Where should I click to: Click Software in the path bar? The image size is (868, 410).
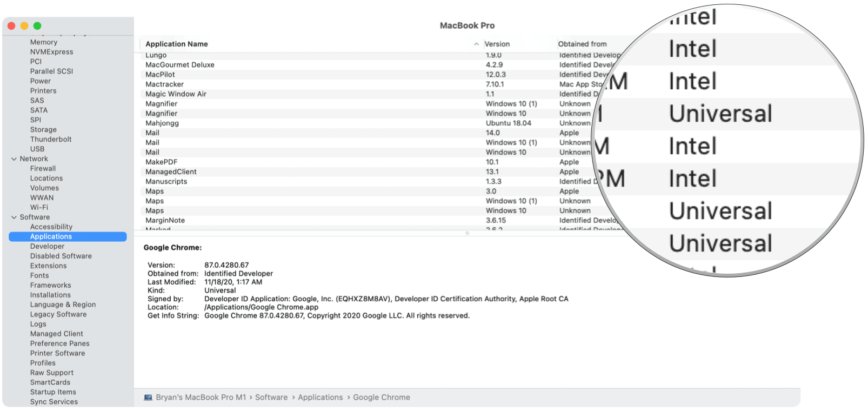271,398
